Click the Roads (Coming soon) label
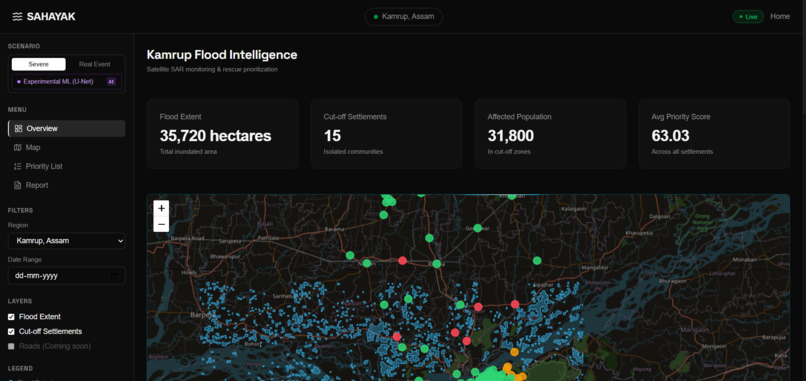 [x=55, y=347]
